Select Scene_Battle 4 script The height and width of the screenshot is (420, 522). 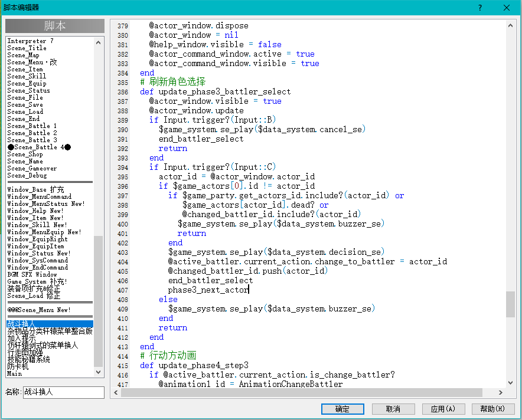point(40,147)
